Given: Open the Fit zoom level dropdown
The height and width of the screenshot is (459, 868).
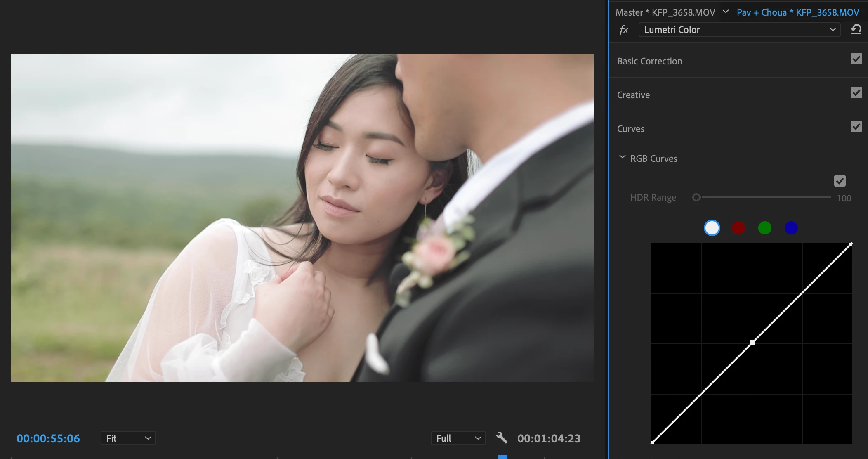Looking at the screenshot, I should pos(128,438).
